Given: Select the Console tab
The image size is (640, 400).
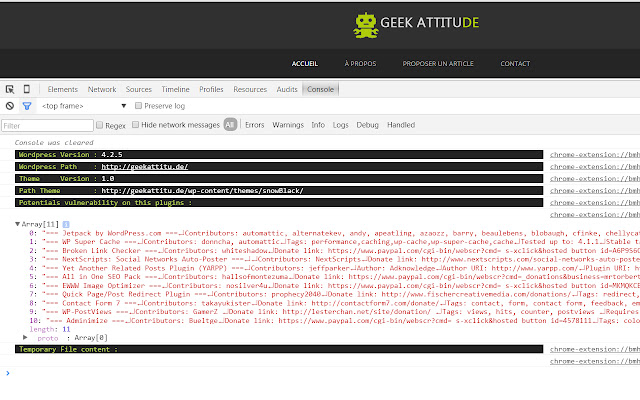Looking at the screenshot, I should [x=320, y=89].
